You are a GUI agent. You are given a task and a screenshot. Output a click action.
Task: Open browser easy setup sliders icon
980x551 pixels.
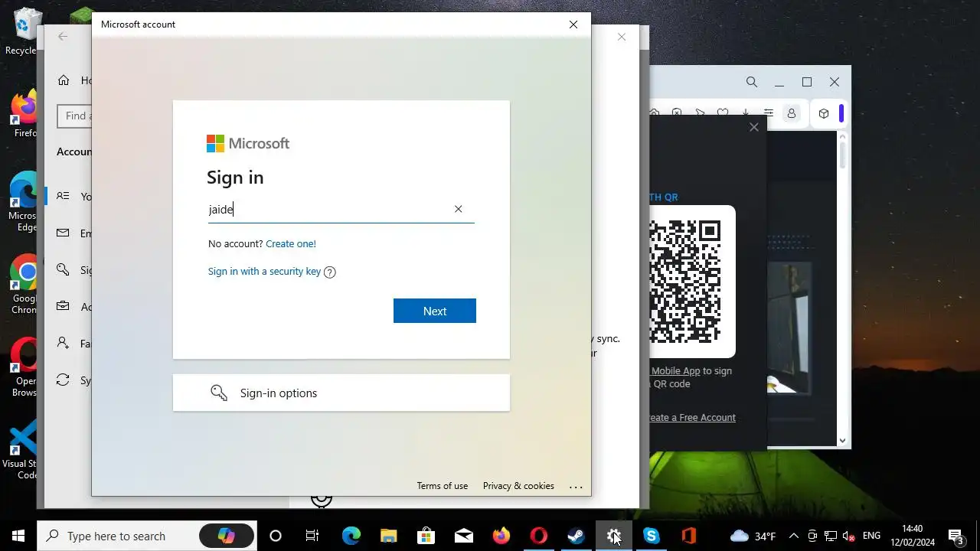click(x=769, y=113)
